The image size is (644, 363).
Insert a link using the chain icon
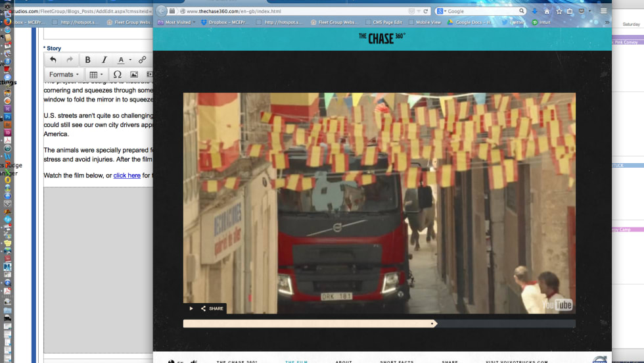tap(142, 60)
